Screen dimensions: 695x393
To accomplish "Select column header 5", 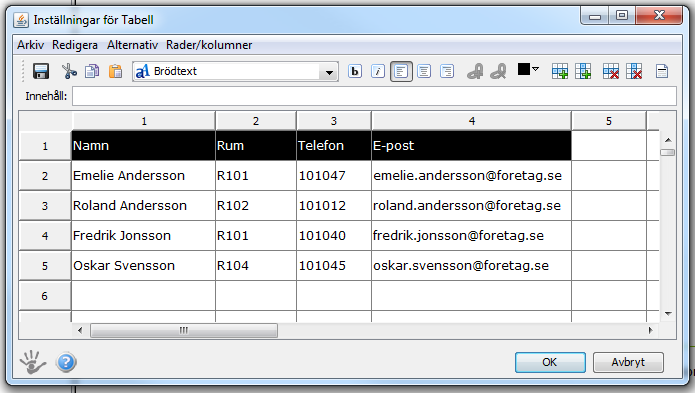I will point(609,121).
